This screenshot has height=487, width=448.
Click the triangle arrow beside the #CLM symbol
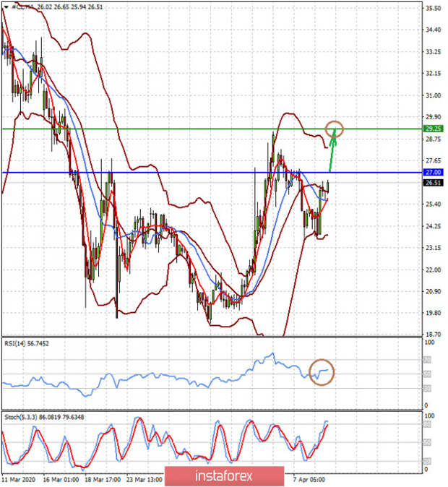(6, 7)
